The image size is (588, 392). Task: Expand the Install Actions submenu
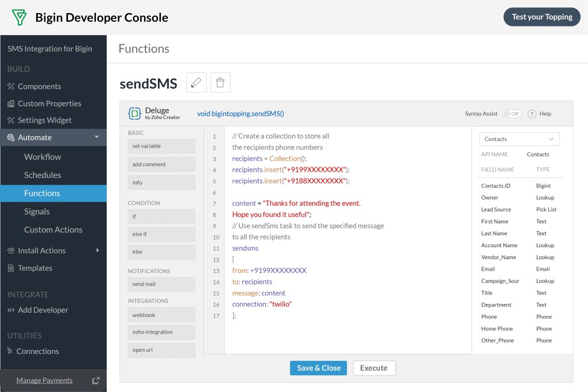[98, 251]
